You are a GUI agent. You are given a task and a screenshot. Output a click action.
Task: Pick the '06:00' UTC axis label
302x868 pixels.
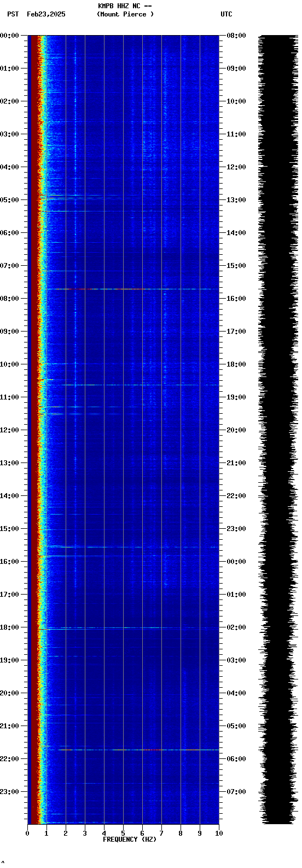tap(236, 759)
